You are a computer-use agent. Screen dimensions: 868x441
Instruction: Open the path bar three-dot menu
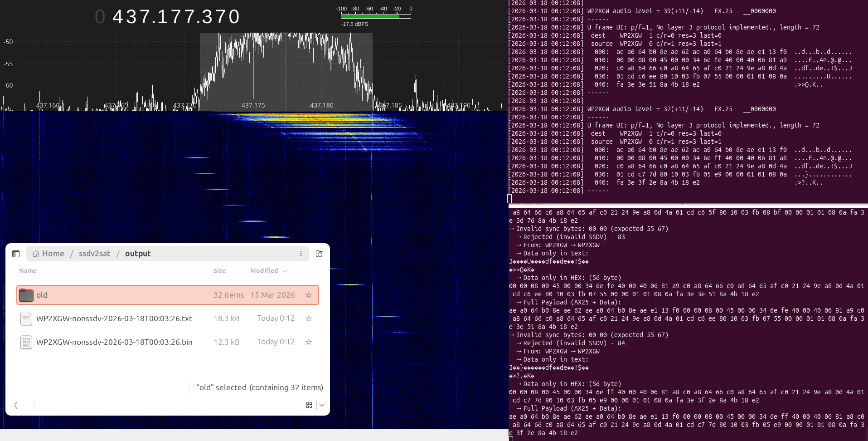click(301, 254)
